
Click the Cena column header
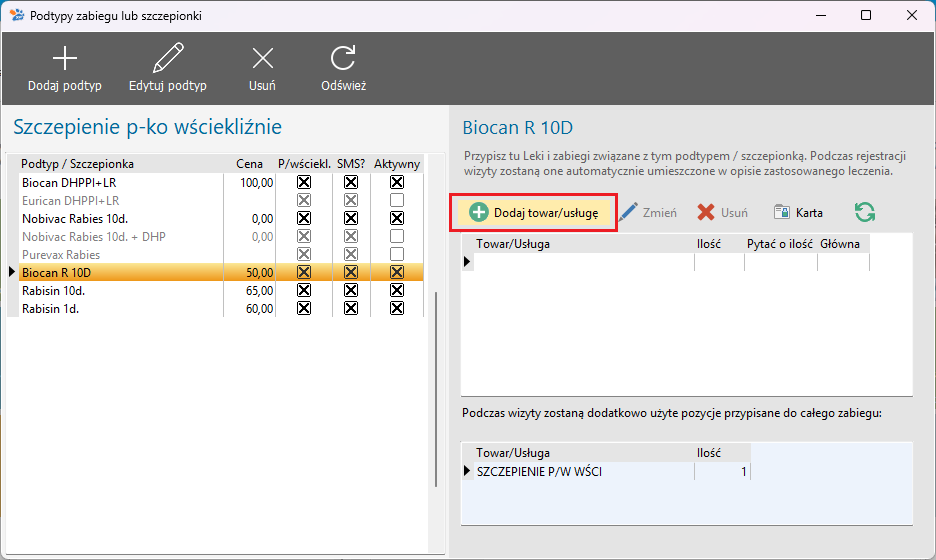click(250, 164)
